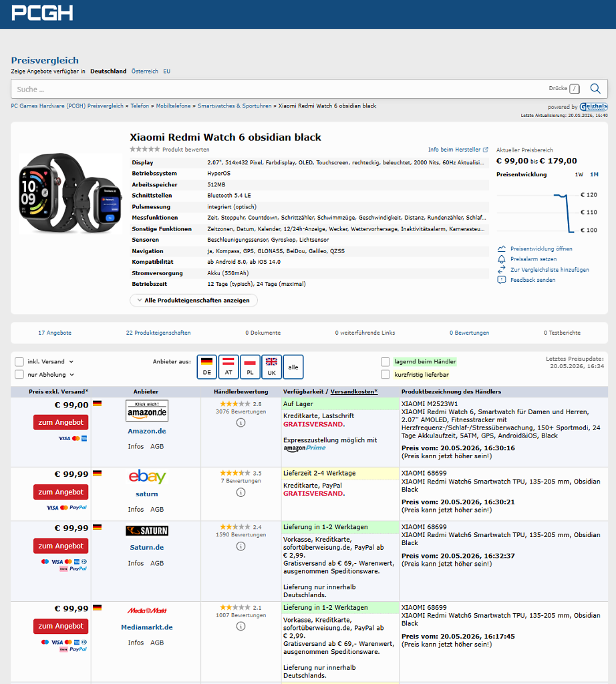Expand nur Abholung dropdown arrow
The image size is (616, 684).
(x=72, y=374)
